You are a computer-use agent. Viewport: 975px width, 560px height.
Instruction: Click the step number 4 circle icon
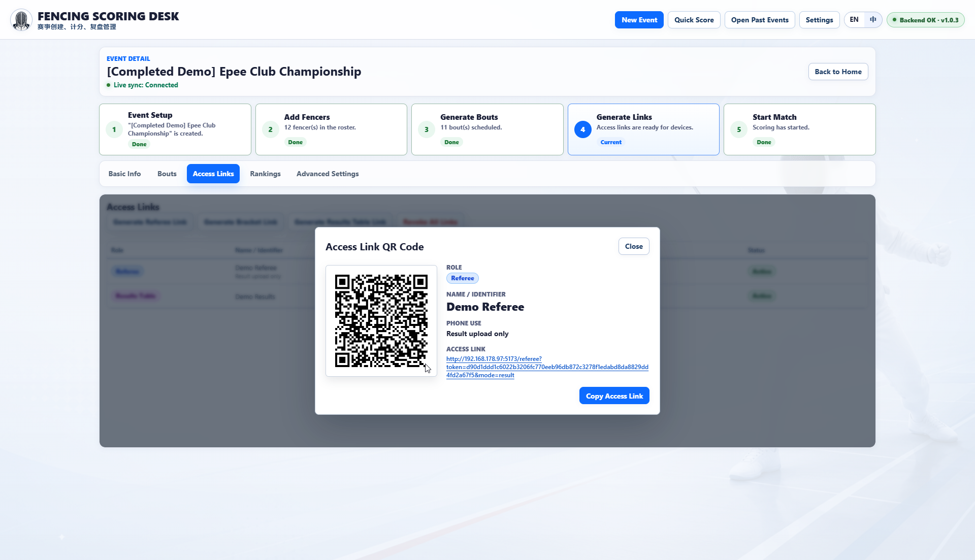pos(582,129)
